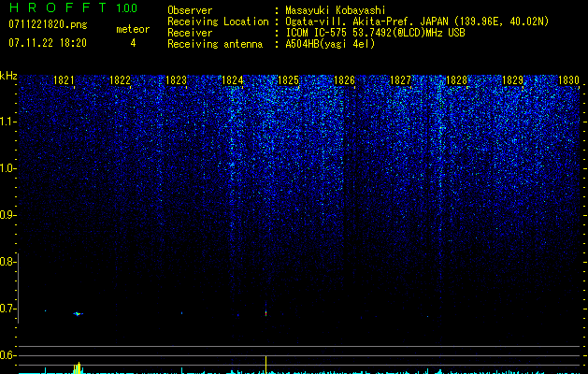Click the Receiving Location label

point(218,22)
